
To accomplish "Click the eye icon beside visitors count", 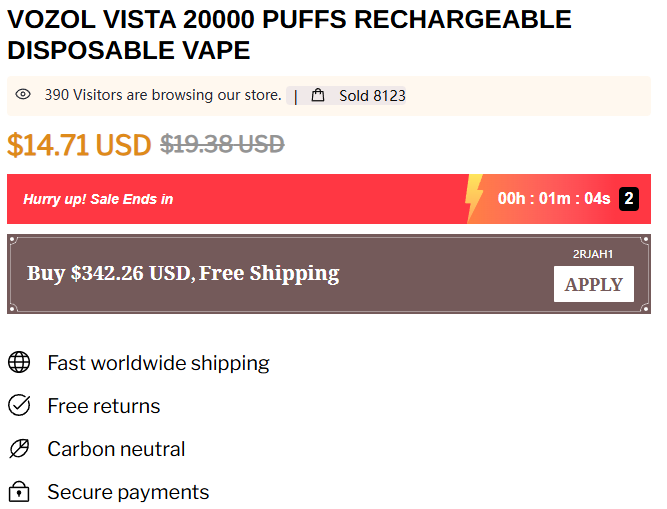I will point(23,95).
